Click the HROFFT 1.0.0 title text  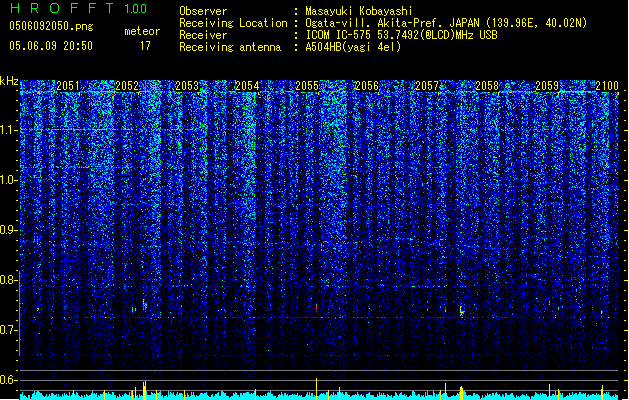coord(79,8)
